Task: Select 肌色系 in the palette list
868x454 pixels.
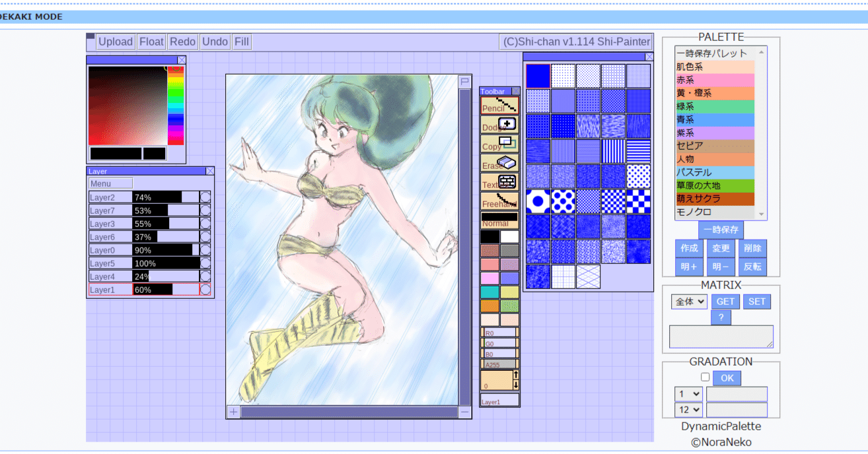Action: click(715, 67)
